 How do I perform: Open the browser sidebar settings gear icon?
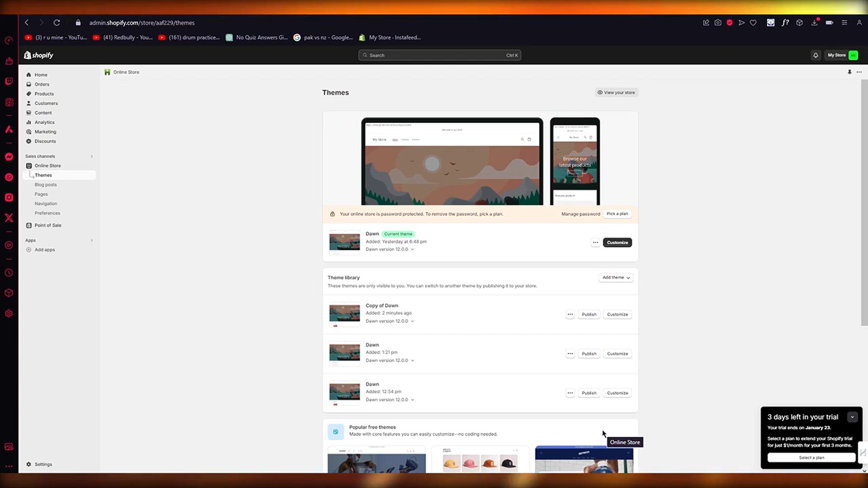(x=9, y=314)
